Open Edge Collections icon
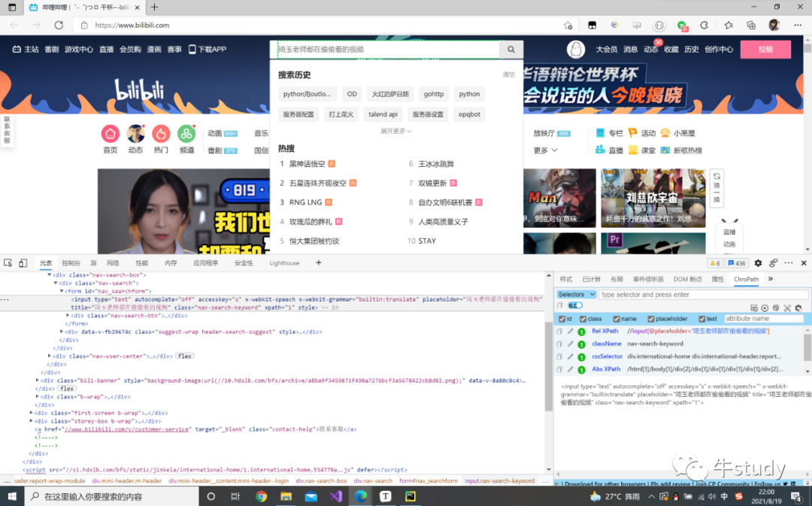812x506 pixels. (751, 25)
